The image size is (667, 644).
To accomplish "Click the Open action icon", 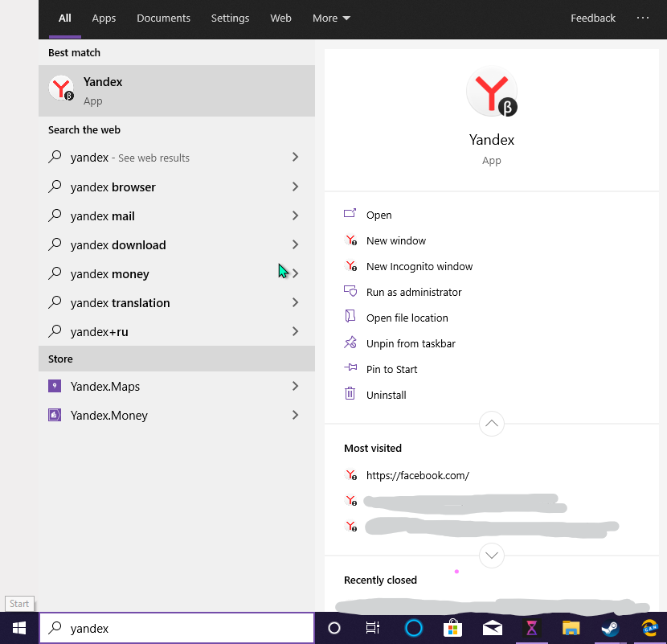I will pyautogui.click(x=350, y=213).
